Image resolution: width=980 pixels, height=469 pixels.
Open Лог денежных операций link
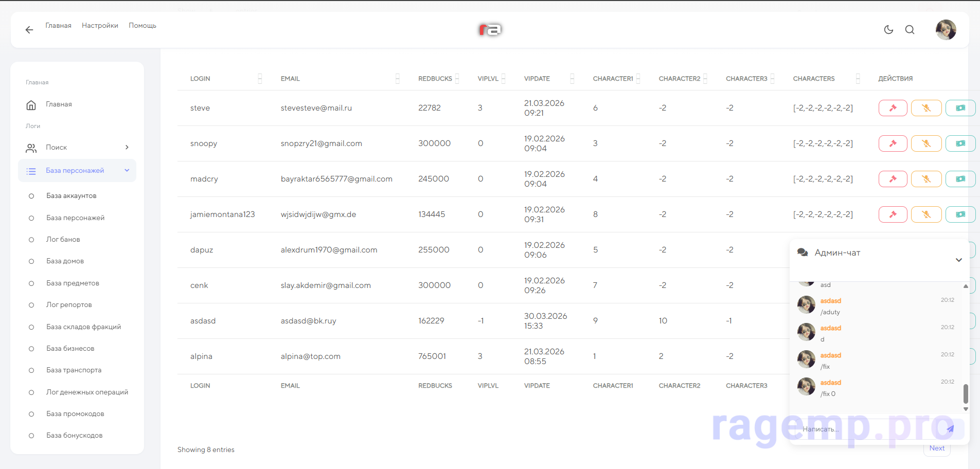(87, 392)
